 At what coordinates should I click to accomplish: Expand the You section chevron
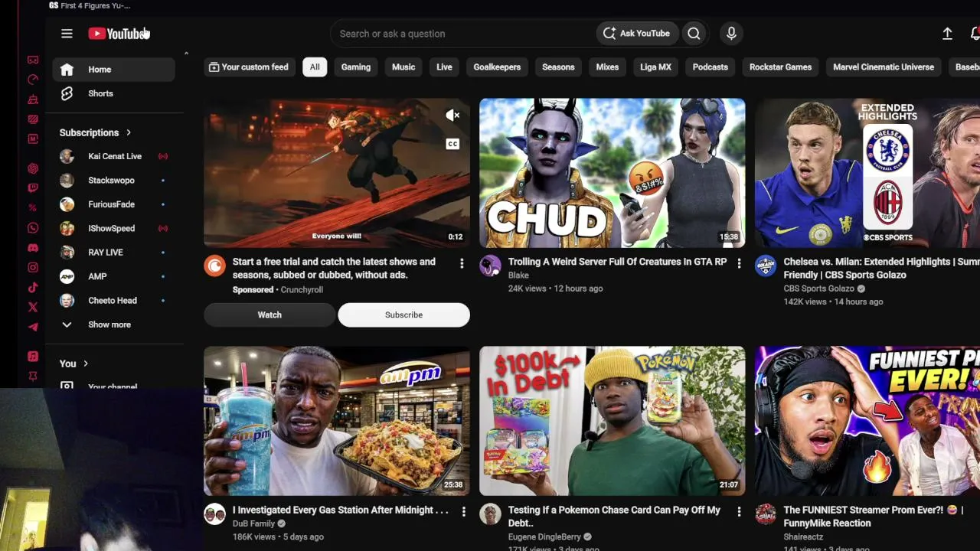tap(86, 364)
